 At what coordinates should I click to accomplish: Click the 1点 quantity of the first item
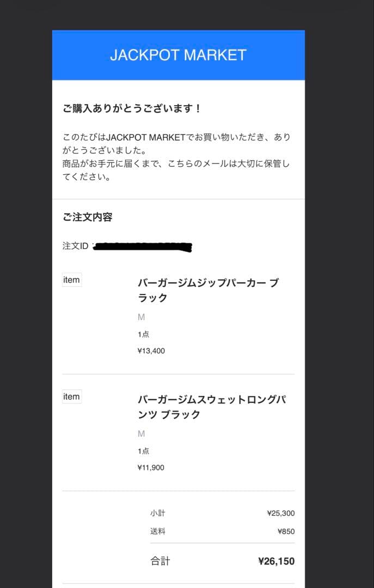[x=144, y=334]
